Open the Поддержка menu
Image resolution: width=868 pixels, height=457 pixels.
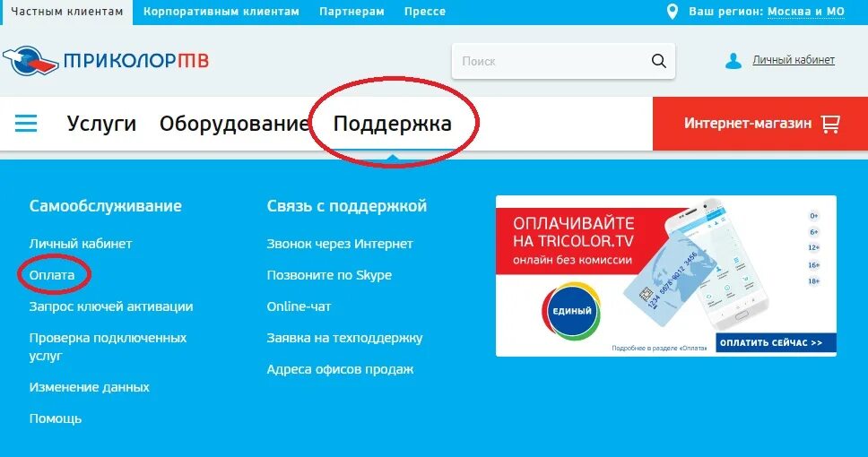click(392, 124)
